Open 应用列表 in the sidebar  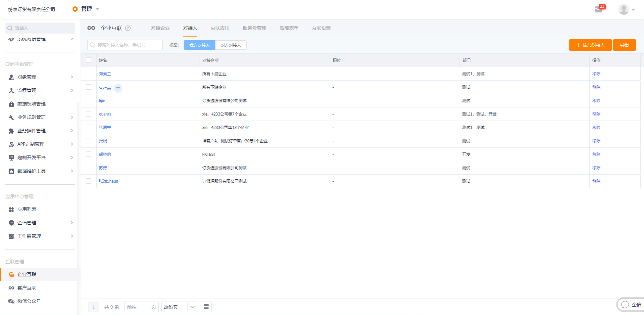click(x=27, y=209)
